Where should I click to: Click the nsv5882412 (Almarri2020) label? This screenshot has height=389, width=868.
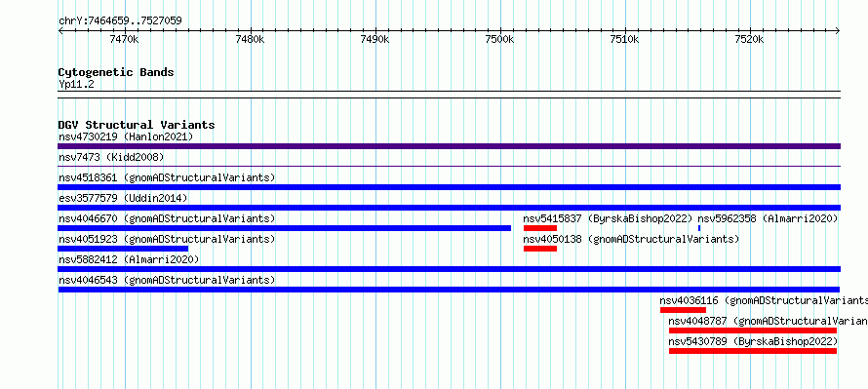(x=129, y=259)
